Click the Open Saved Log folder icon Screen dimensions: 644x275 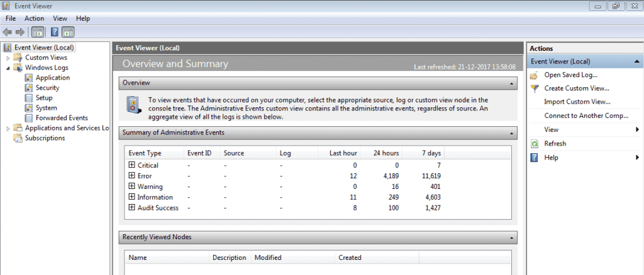click(534, 75)
